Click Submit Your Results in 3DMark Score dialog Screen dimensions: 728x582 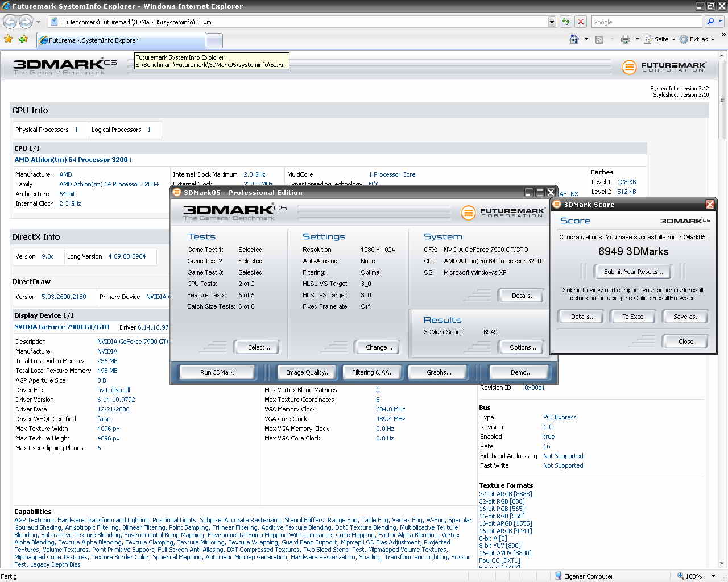coord(633,272)
